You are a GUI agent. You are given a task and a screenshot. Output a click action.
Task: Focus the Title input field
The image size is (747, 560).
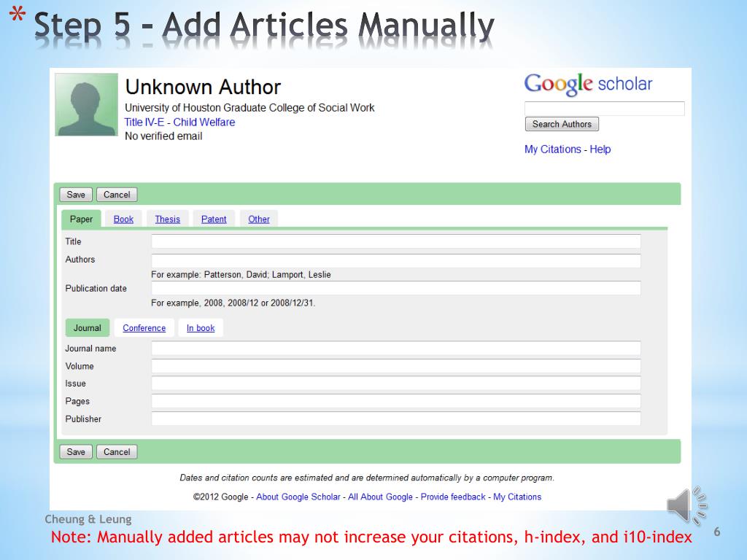(x=396, y=241)
